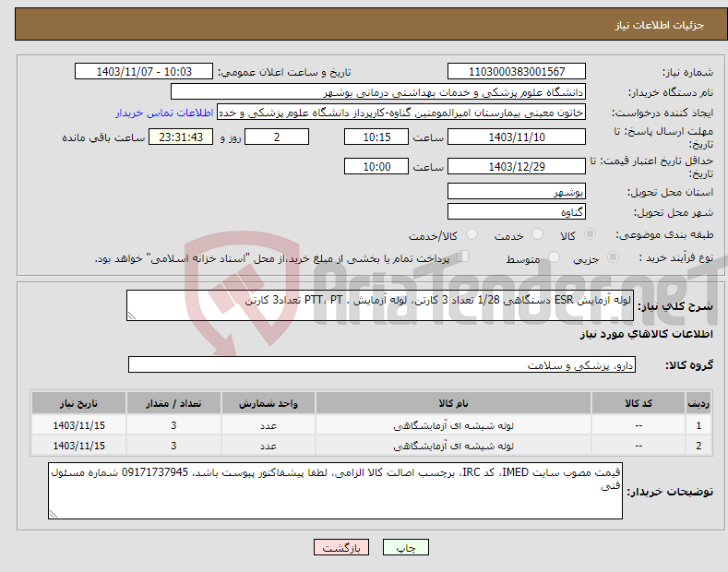Click the validity time field 10:00

click(x=376, y=166)
